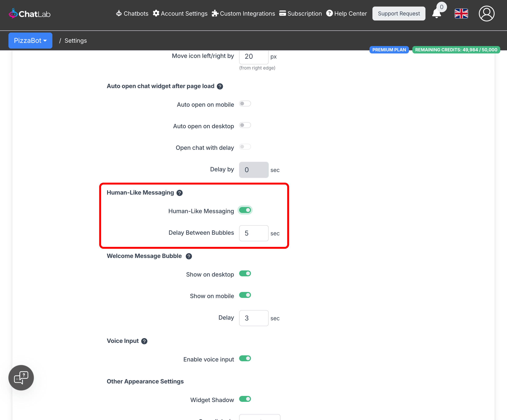This screenshot has height=420, width=507.
Task: Open the user profile avatar icon
Action: (486, 14)
